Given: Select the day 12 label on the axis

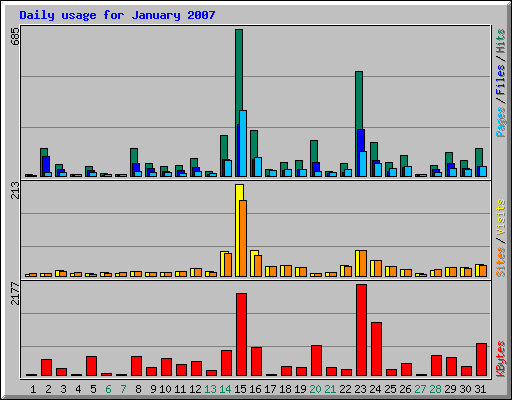Looking at the screenshot, I should click(195, 389).
